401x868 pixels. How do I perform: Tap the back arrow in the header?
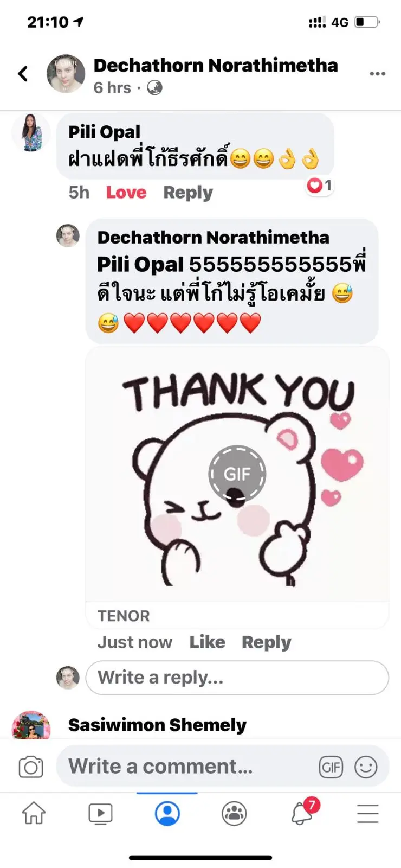[23, 74]
